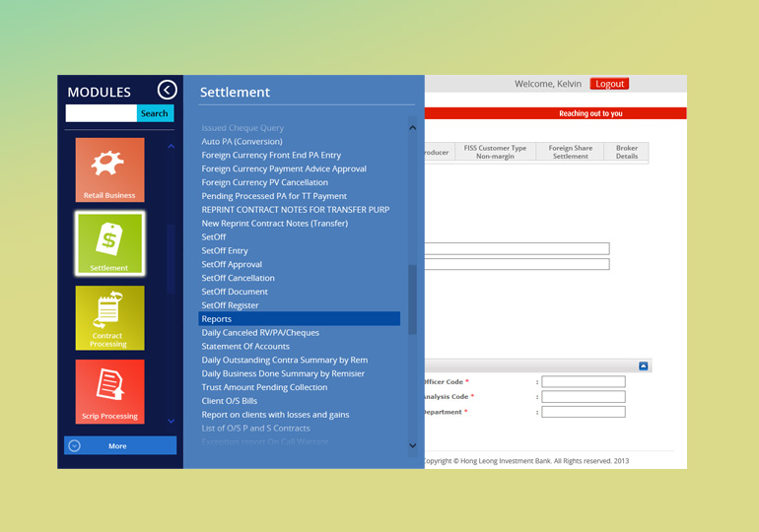Switch to Broker Details tab
The image size is (759, 532).
[627, 152]
